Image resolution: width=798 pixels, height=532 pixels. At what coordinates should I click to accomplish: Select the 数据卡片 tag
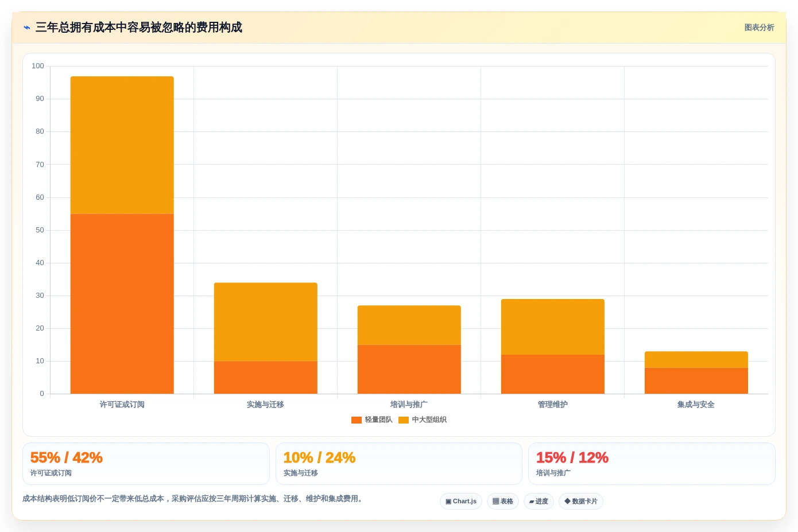(x=581, y=501)
